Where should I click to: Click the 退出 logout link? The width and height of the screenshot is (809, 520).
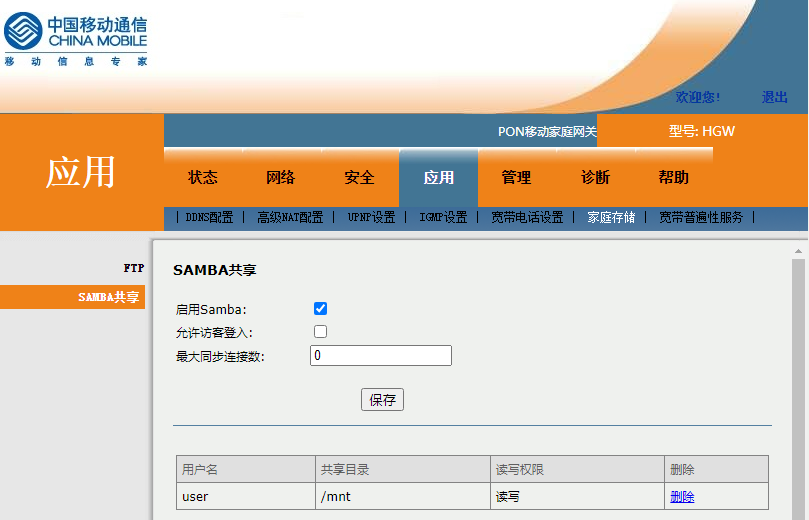[x=774, y=98]
